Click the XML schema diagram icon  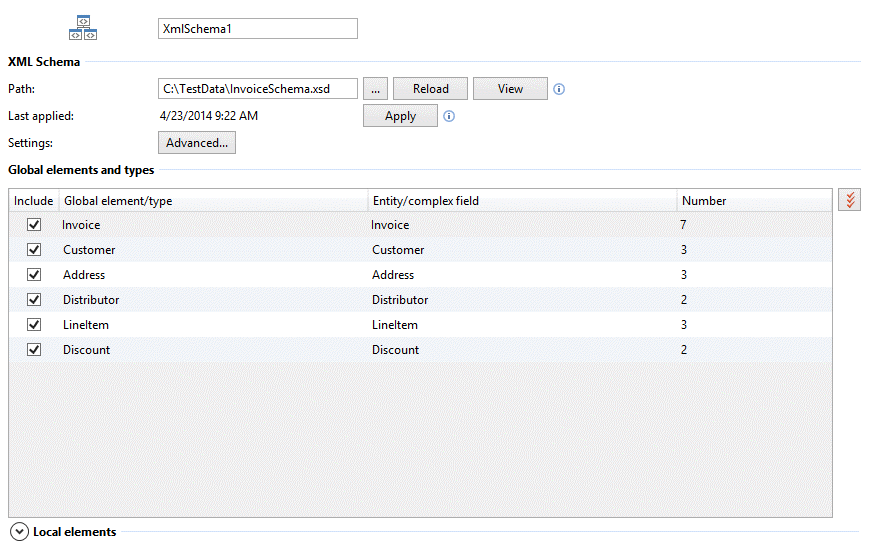pyautogui.click(x=82, y=28)
